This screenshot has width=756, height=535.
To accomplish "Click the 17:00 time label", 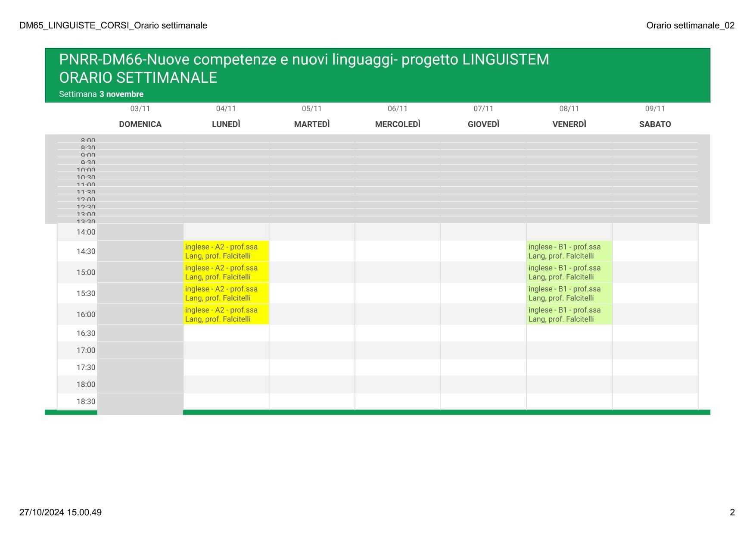I will click(86, 350).
